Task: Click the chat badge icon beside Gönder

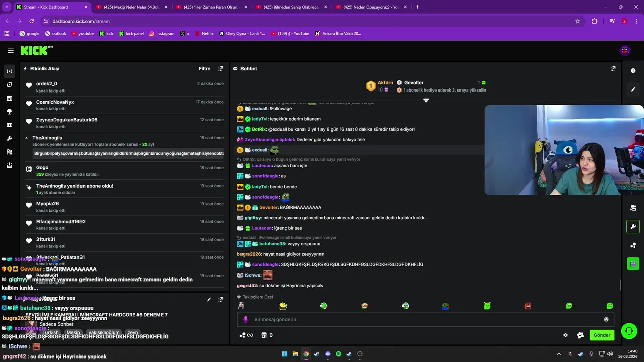Action: (580, 335)
